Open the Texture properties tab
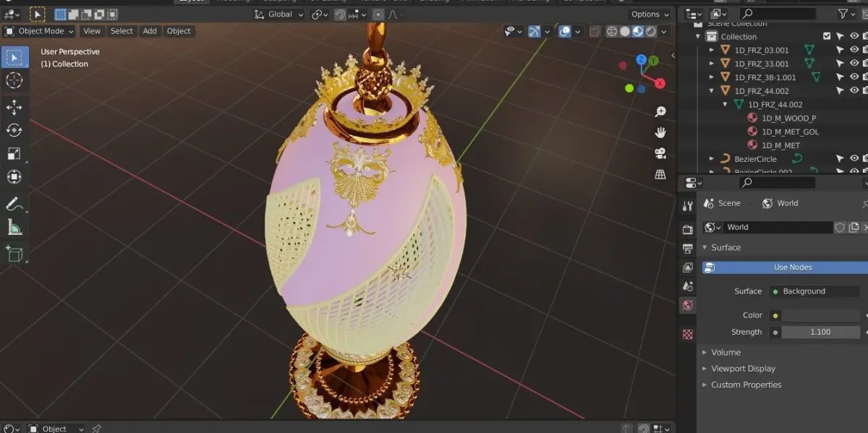Screen dimensions: 868x433 coord(688,334)
